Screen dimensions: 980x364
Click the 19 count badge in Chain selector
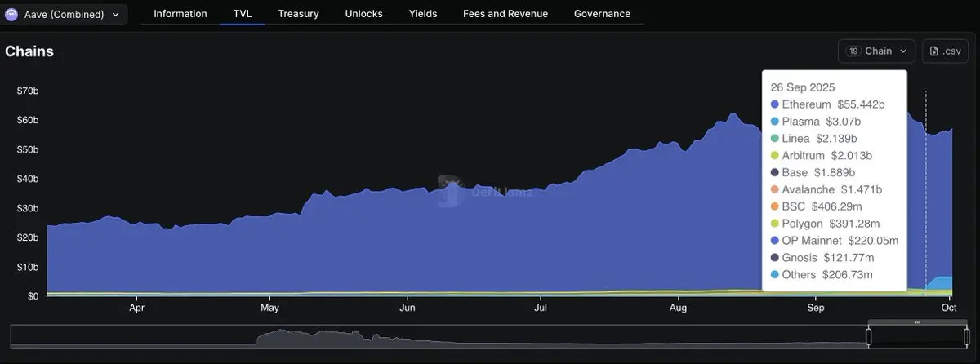tap(853, 51)
